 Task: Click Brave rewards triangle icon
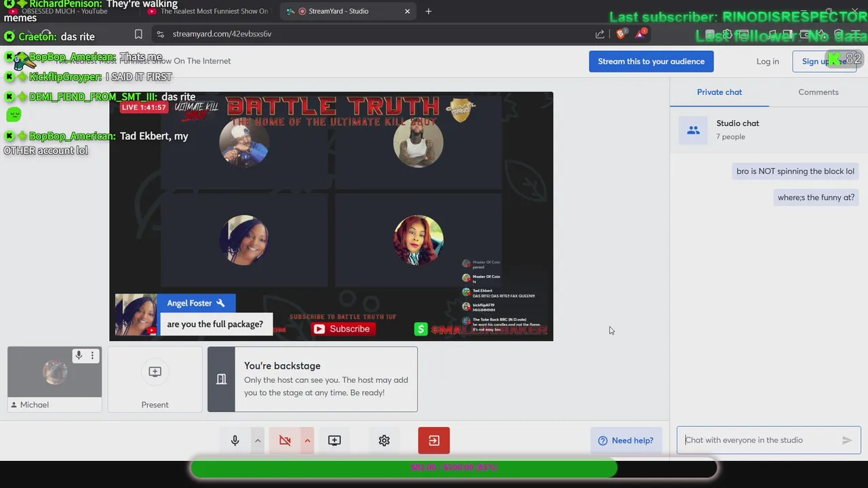tap(640, 33)
